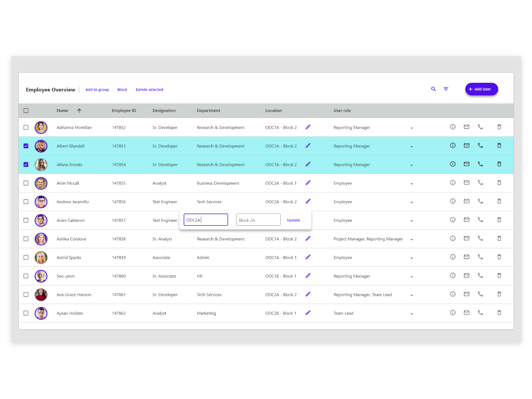Viewport: 532px width, 399px height.
Task: Click inside the ODC2A location input field
Action: 205,219
